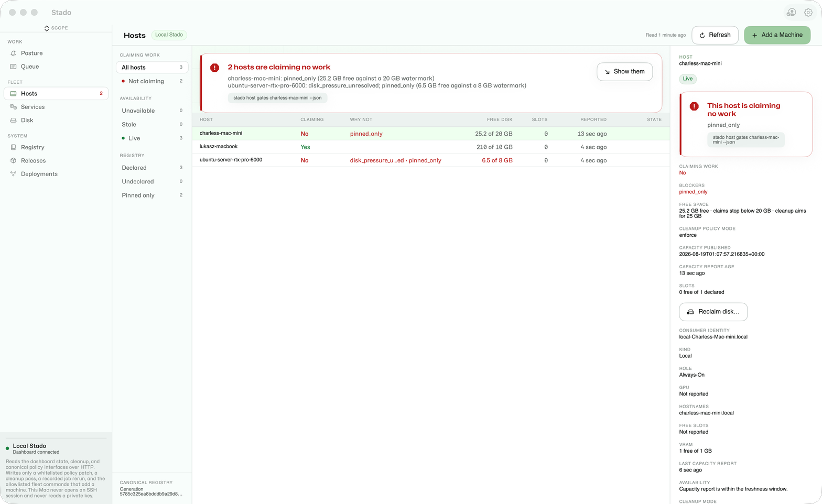Select the charless-mac-mini row
Image resolution: width=822 pixels, height=504 pixels.
pos(430,134)
